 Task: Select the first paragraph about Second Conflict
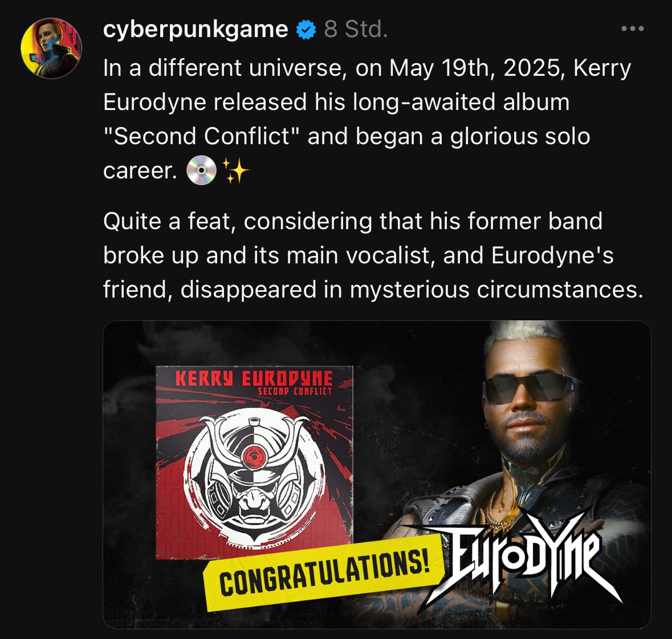367,119
